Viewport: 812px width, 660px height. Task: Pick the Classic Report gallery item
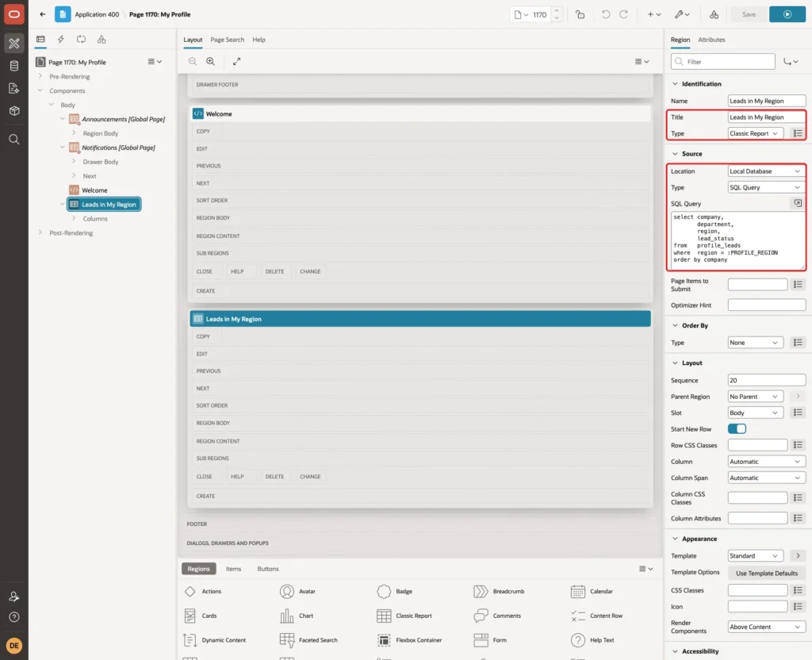click(x=404, y=616)
